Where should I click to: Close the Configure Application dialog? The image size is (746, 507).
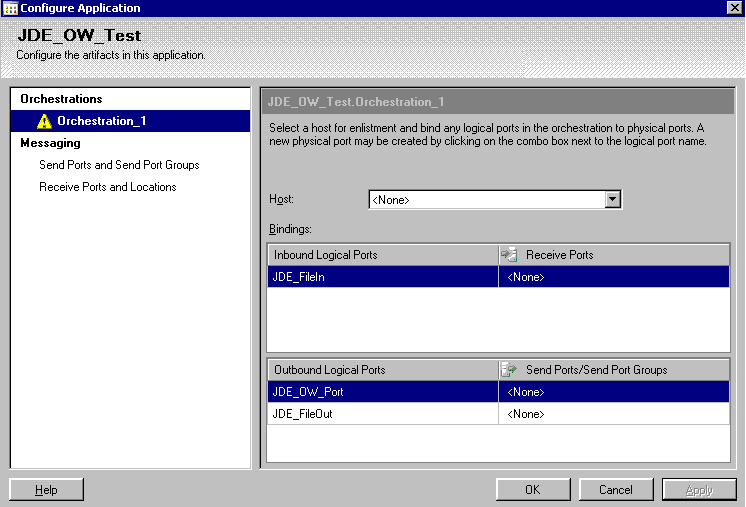(x=734, y=8)
